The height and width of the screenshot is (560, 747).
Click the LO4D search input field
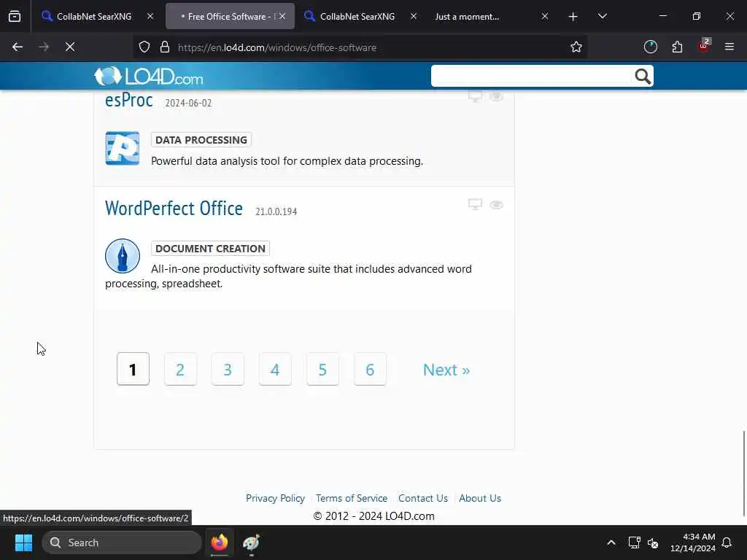[532, 76]
